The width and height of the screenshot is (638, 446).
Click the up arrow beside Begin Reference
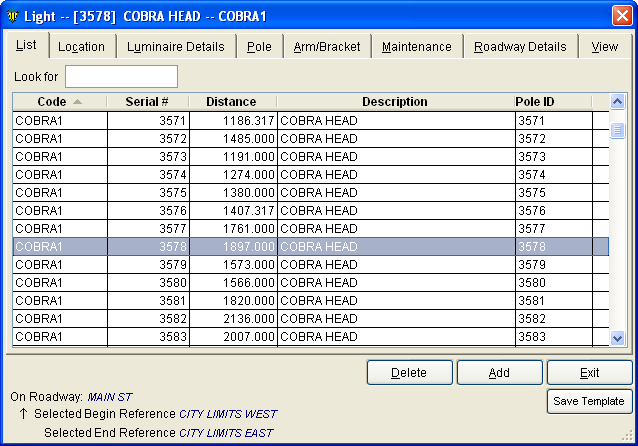[23, 414]
